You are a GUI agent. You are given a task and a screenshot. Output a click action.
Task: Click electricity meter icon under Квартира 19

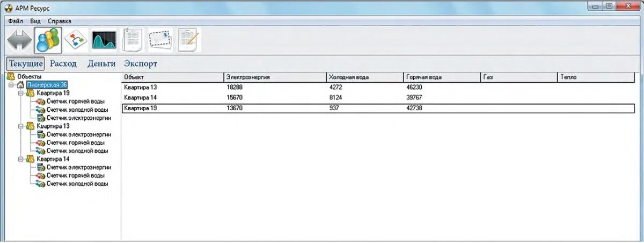(41, 118)
